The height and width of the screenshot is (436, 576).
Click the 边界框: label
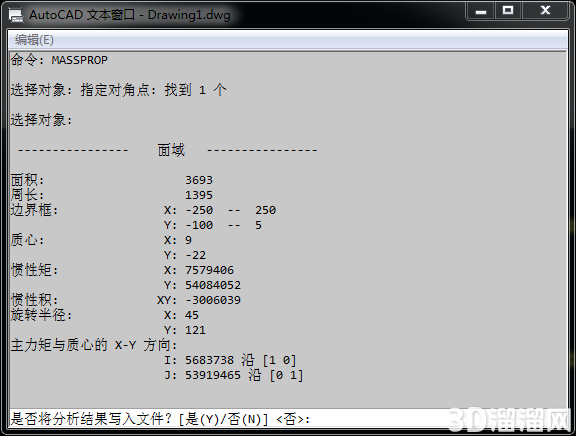click(x=35, y=210)
